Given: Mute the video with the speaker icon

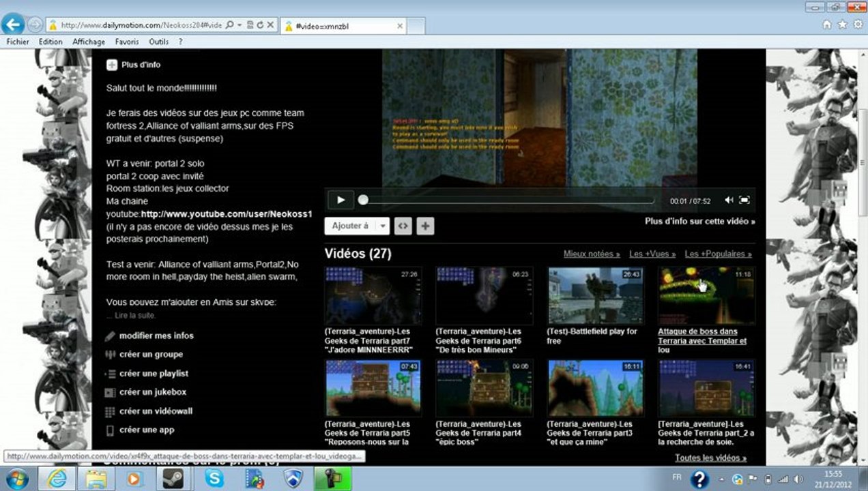Looking at the screenshot, I should [728, 200].
